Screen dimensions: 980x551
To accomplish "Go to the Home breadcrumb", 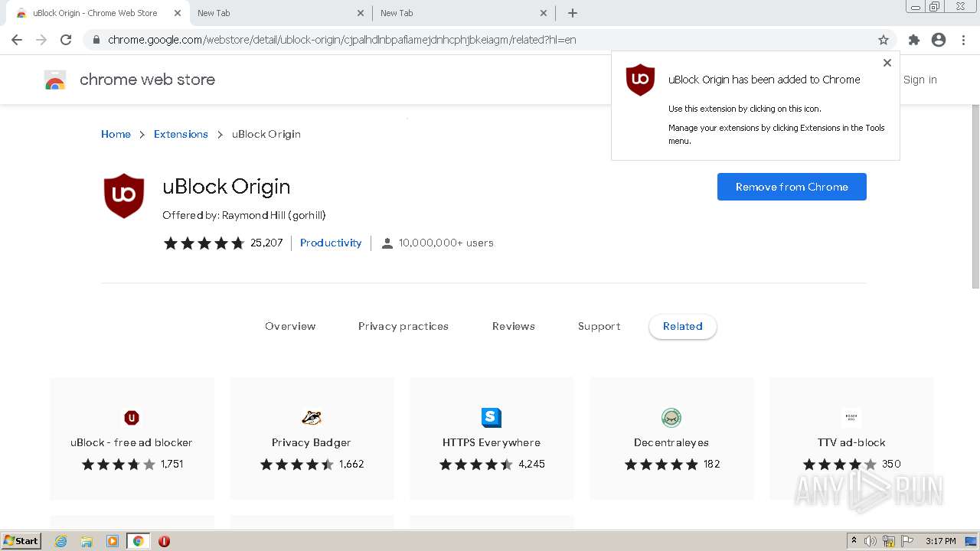I will 116,134.
